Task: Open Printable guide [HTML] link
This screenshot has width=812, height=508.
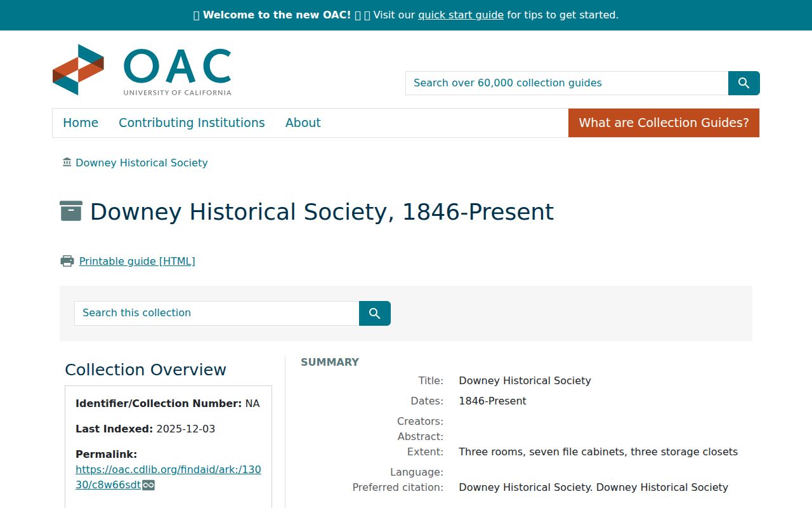Action: (137, 261)
